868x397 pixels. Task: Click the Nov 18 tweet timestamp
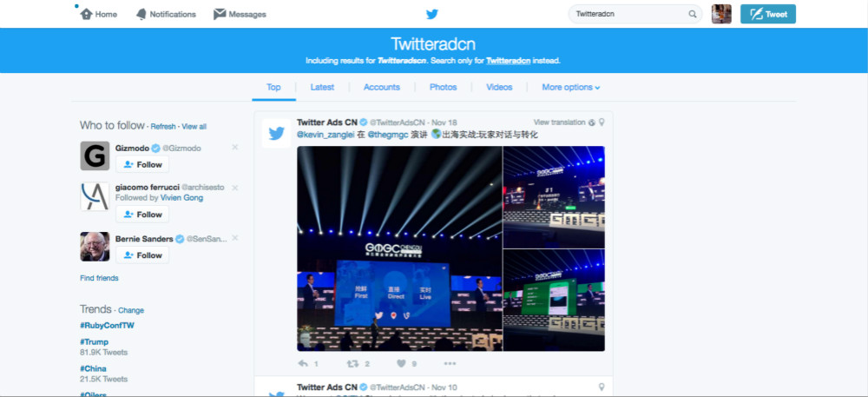coord(445,122)
